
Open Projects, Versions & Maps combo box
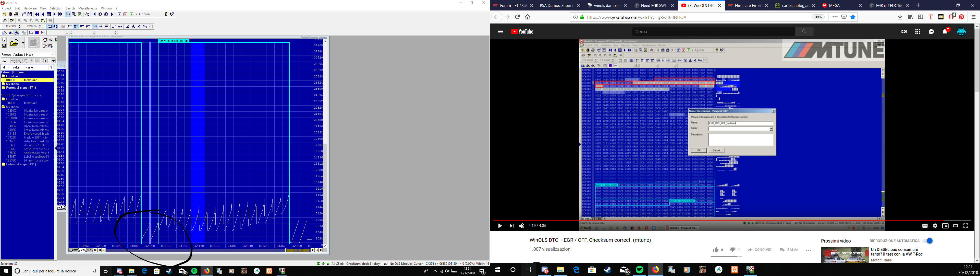[x=28, y=54]
